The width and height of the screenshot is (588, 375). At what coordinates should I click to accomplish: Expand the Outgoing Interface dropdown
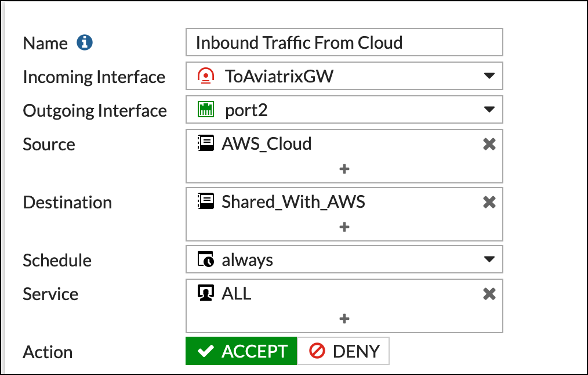coord(489,110)
